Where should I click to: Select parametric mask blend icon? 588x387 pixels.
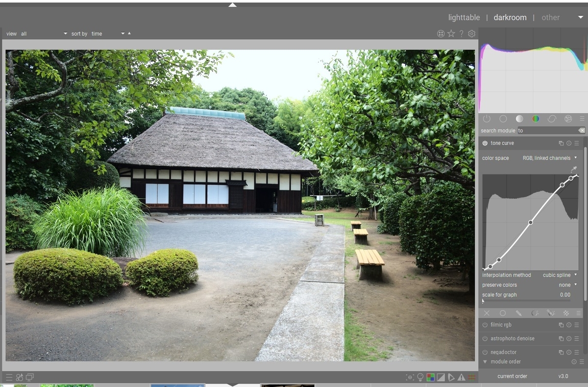(x=535, y=313)
